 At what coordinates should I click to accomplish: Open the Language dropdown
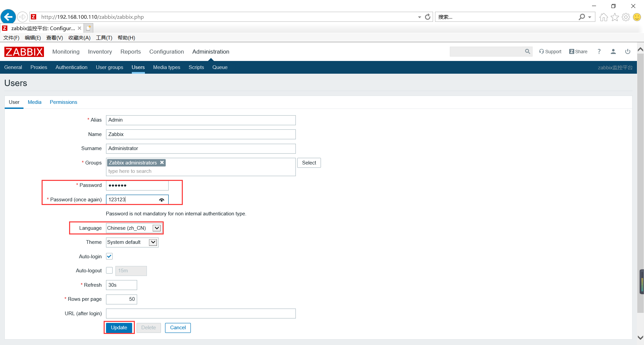pyautogui.click(x=134, y=228)
